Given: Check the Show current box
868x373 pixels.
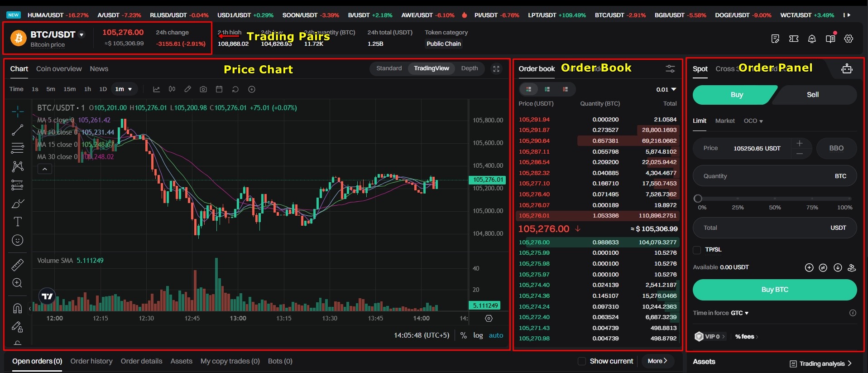Looking at the screenshot, I should pos(582,361).
